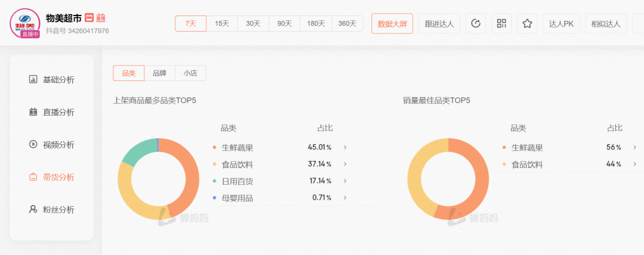
Task: Select 带货分析 in the sidebar
Action: coord(52,177)
